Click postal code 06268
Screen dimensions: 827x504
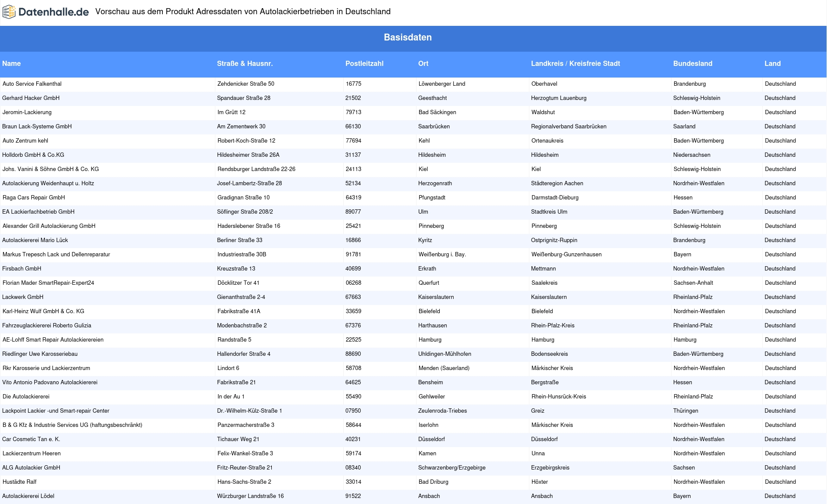354,283
